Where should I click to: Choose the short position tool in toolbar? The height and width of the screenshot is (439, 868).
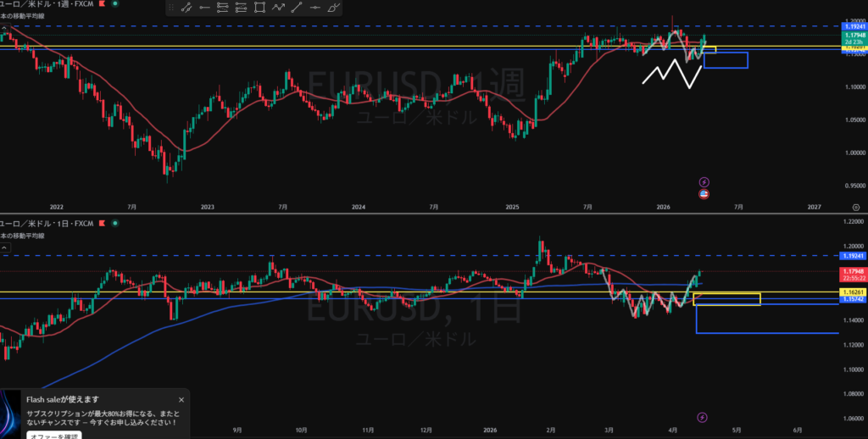coord(242,8)
